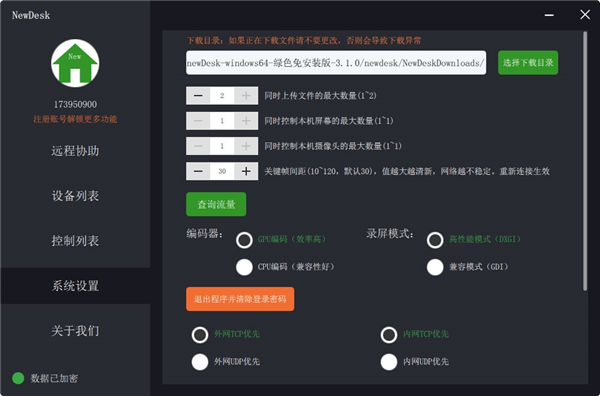
Task: Minimize the NewDesk window
Action: coord(549,15)
